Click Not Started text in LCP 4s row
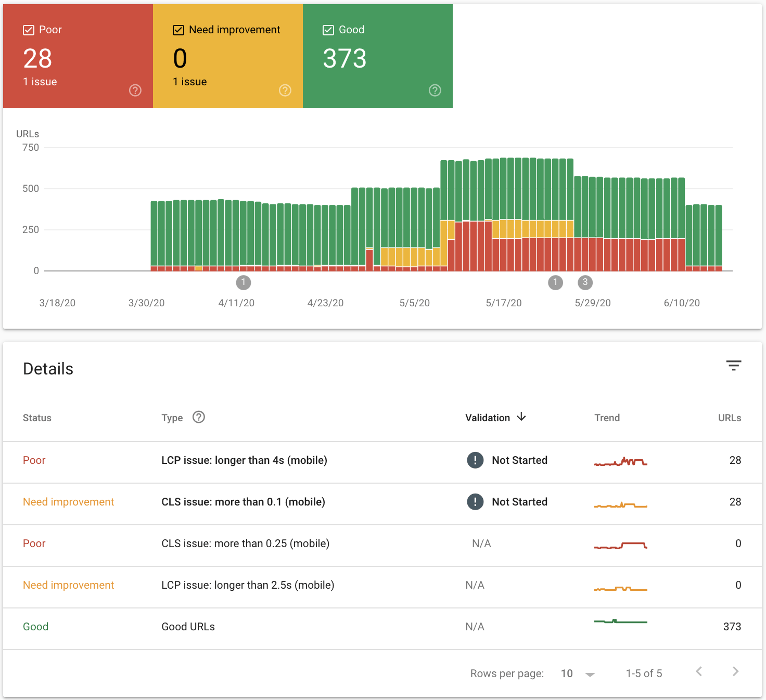This screenshot has height=700, width=766. pyautogui.click(x=519, y=460)
